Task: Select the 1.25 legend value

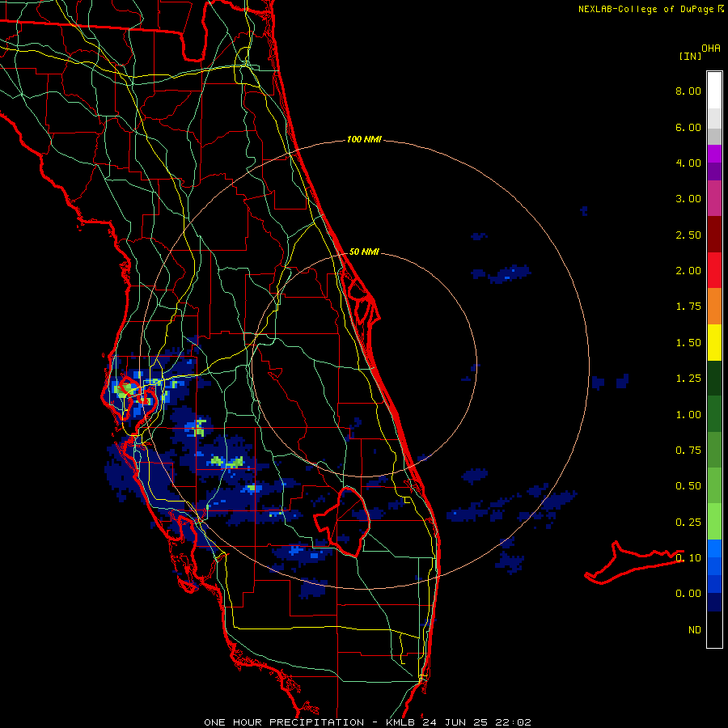Action: [x=688, y=379]
